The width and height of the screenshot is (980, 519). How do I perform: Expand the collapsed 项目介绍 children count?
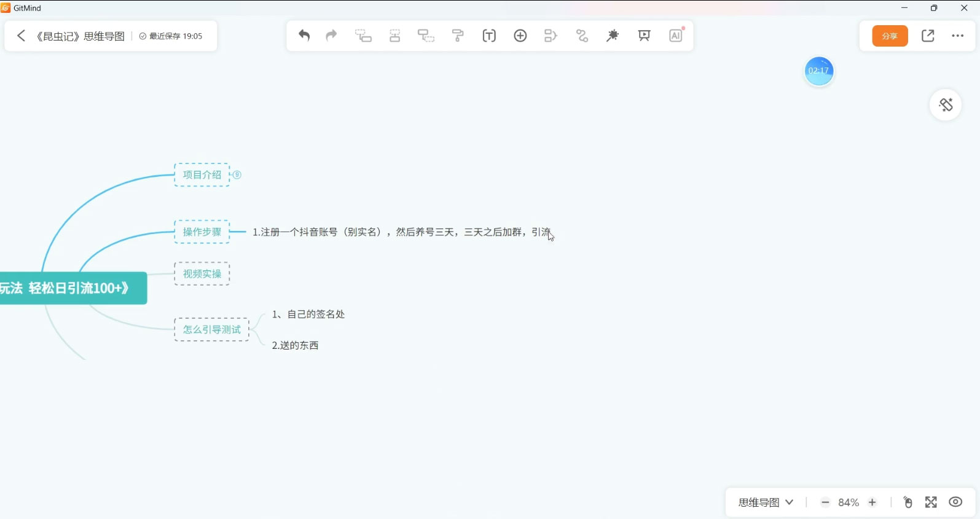(x=237, y=175)
